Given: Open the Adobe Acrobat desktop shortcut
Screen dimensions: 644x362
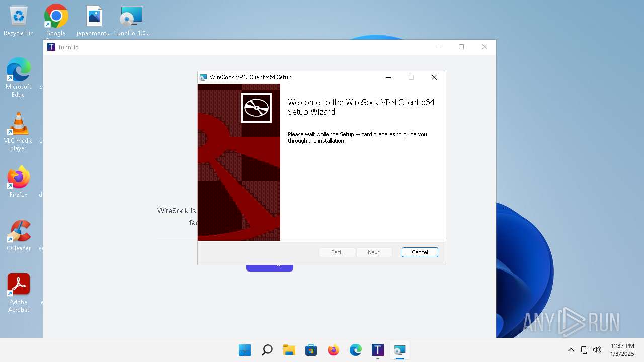Looking at the screenshot, I should pos(19,293).
